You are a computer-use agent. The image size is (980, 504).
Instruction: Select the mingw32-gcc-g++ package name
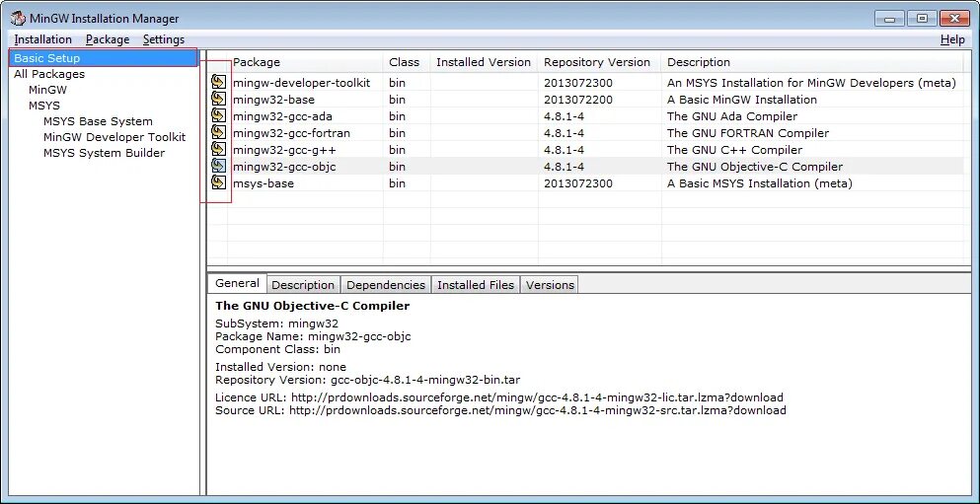pos(285,150)
